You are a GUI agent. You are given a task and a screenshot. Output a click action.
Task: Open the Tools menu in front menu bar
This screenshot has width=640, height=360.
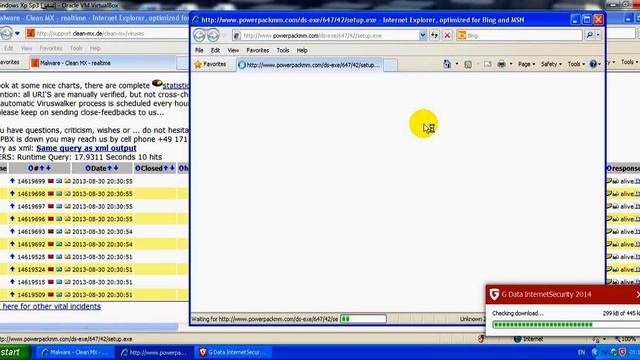point(283,50)
